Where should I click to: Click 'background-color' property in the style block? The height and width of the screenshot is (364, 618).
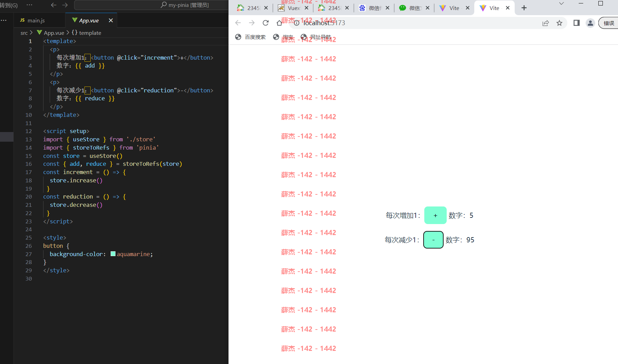point(76,254)
